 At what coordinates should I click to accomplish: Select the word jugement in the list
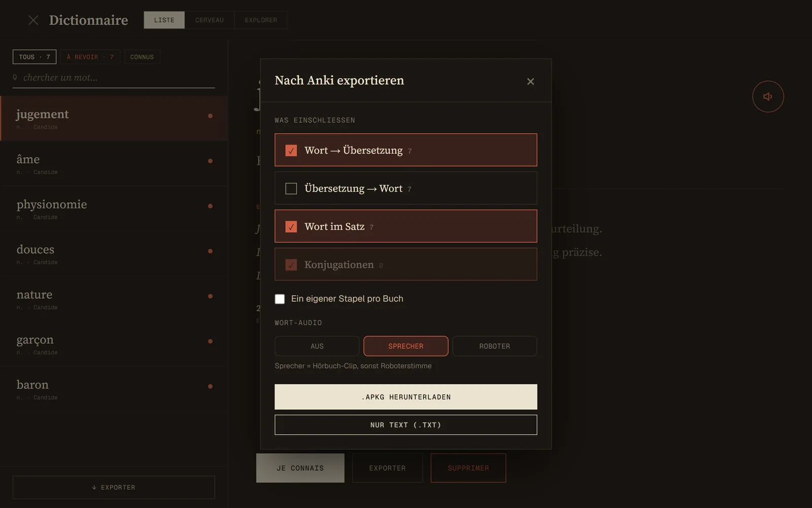coord(114,118)
